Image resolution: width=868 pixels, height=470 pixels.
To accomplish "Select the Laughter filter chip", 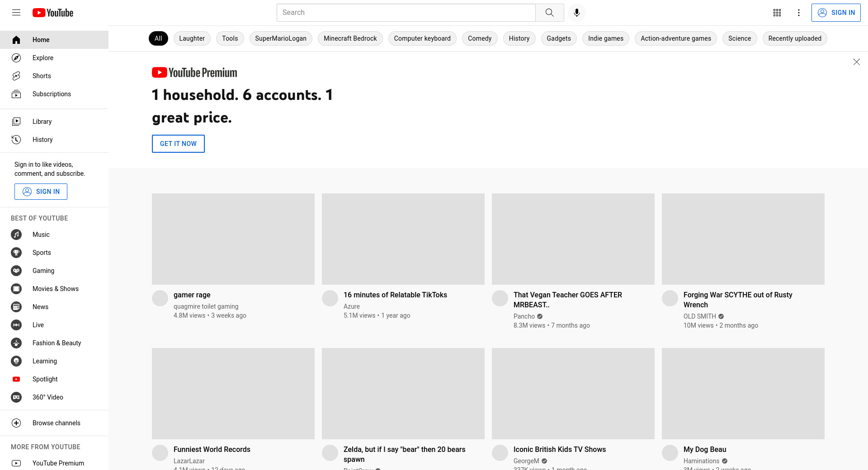I will coord(192,38).
